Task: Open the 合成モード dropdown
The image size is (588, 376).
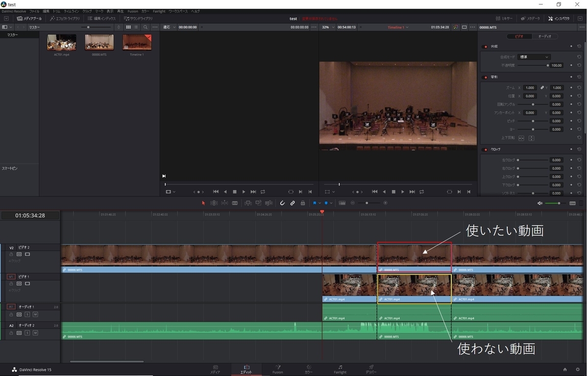Action: 534,57
